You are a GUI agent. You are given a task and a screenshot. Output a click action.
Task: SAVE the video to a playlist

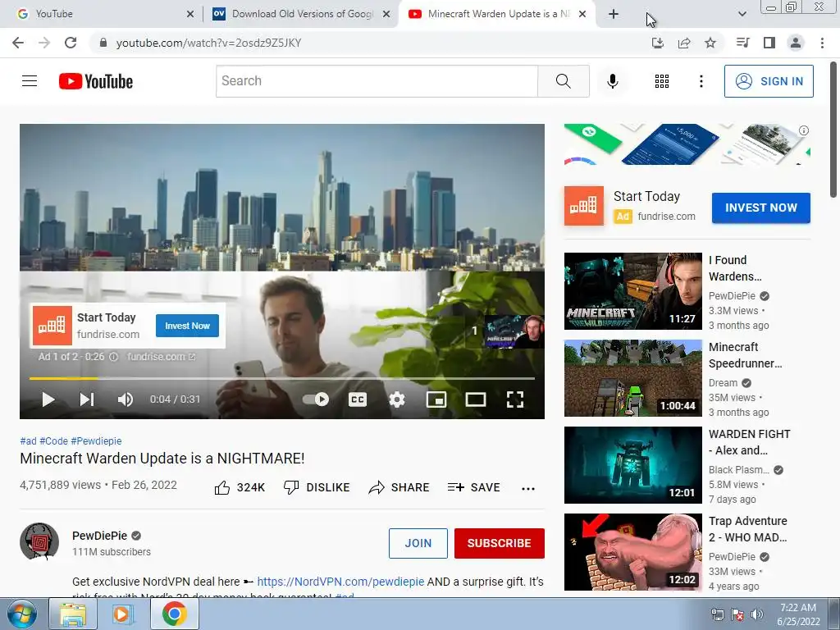pyautogui.click(x=473, y=487)
